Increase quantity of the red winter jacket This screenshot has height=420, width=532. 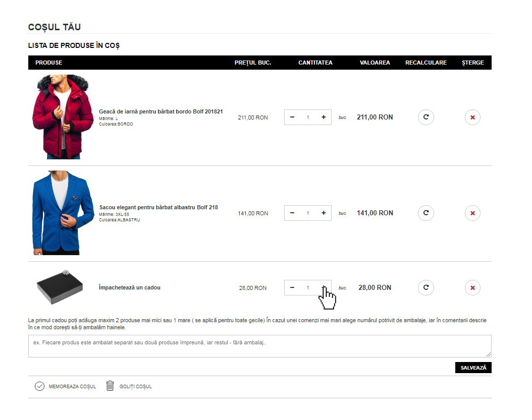point(324,117)
